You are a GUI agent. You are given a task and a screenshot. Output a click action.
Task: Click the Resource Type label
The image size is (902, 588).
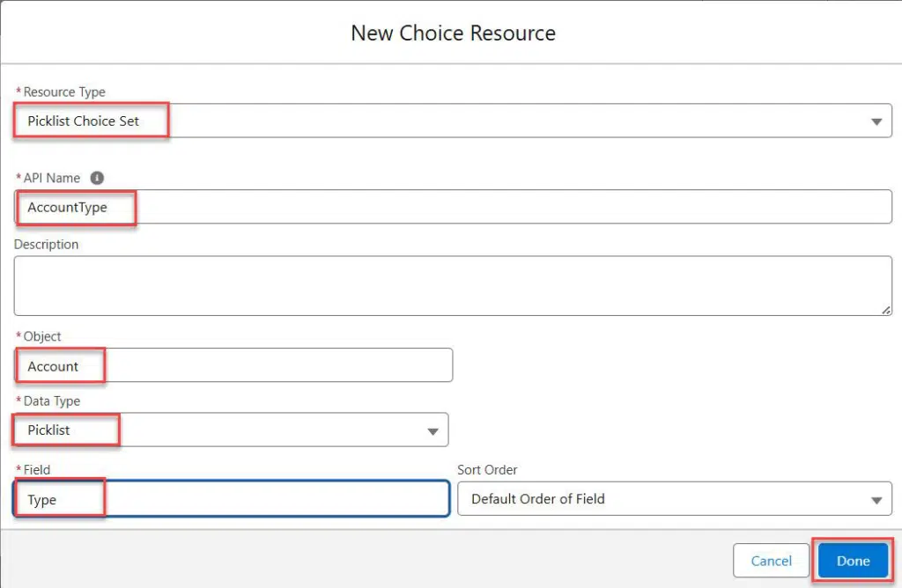(x=63, y=92)
